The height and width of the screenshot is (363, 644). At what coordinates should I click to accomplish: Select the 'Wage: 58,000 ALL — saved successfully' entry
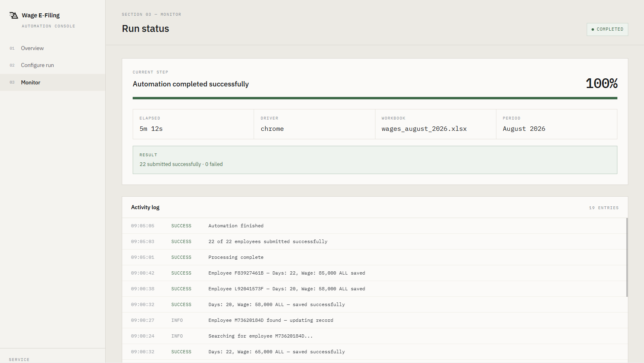(374, 304)
